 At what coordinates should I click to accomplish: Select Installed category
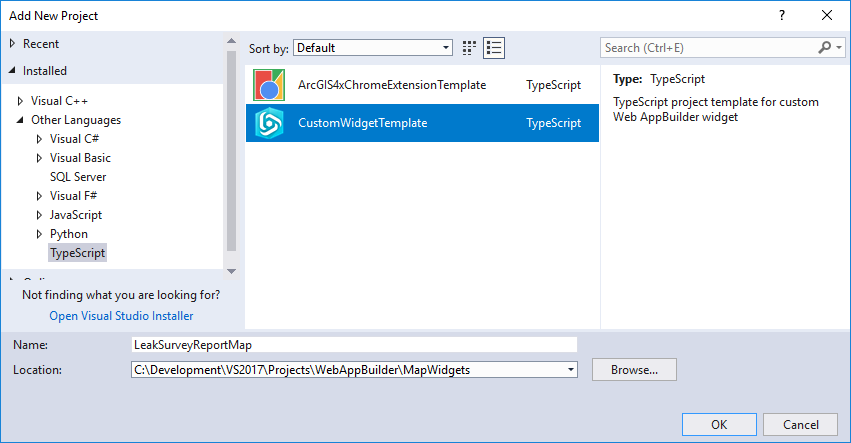point(45,71)
